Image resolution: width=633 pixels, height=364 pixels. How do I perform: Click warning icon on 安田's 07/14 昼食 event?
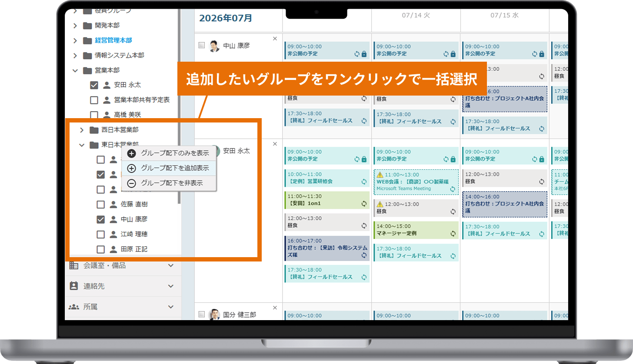(380, 204)
